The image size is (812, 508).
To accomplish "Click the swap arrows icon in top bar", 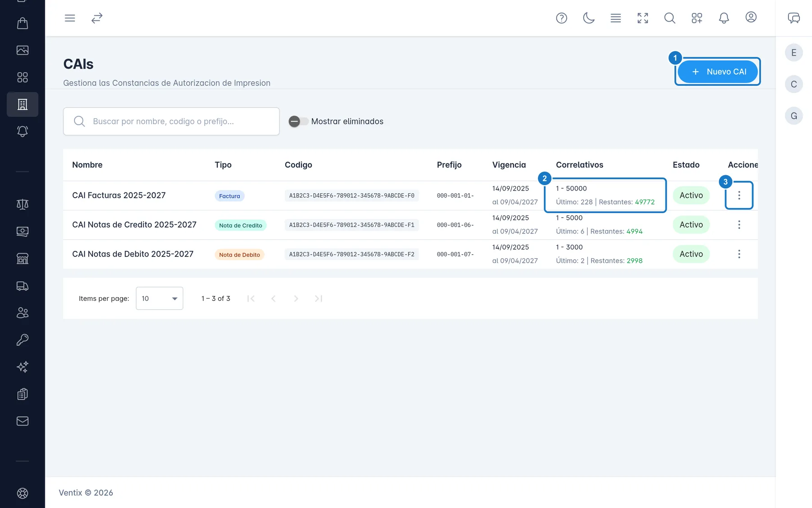I will click(97, 18).
